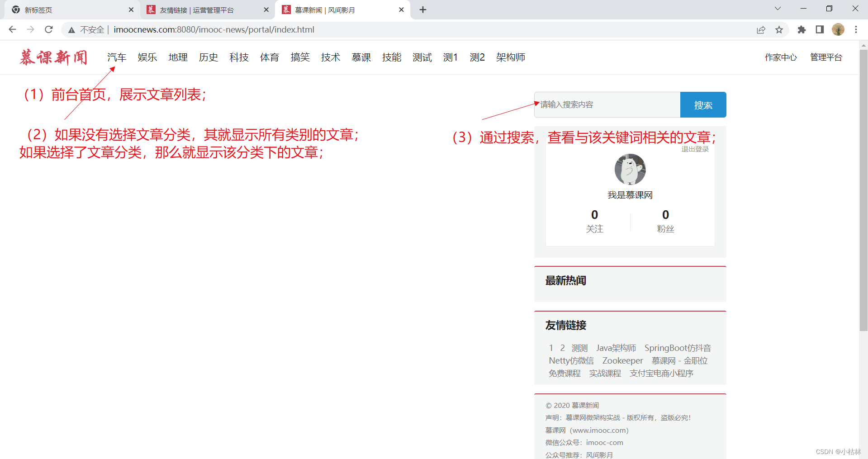This screenshot has width=868, height=459.
Task: Navigate back with the browser back arrow
Action: pos(12,29)
